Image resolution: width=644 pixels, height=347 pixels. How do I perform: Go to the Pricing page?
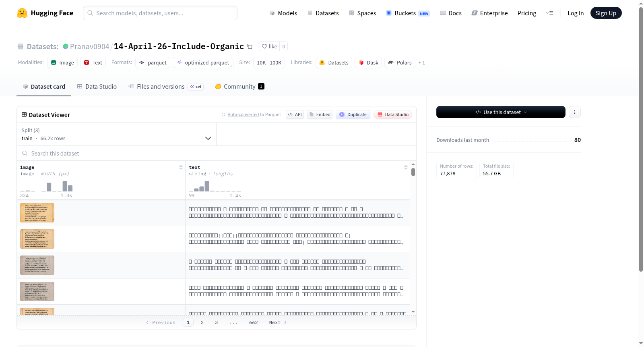pyautogui.click(x=527, y=13)
